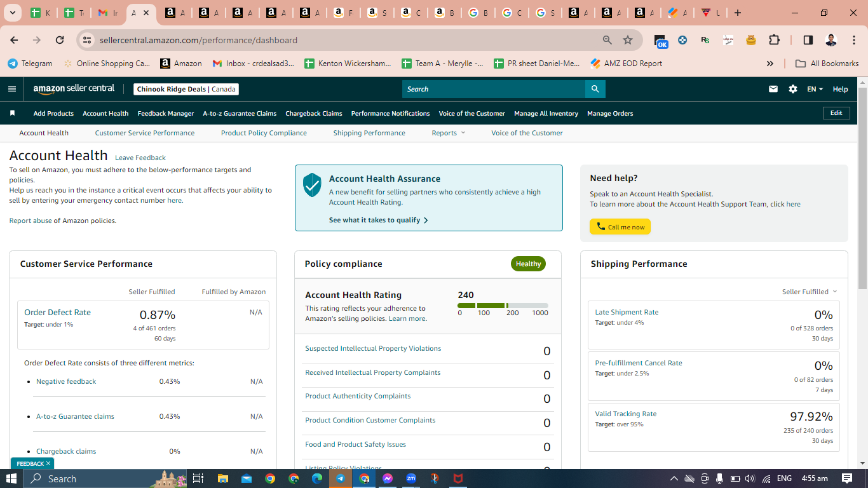Open the AMZ EOD Report bookmark
The image size is (868, 488).
[x=627, y=64]
